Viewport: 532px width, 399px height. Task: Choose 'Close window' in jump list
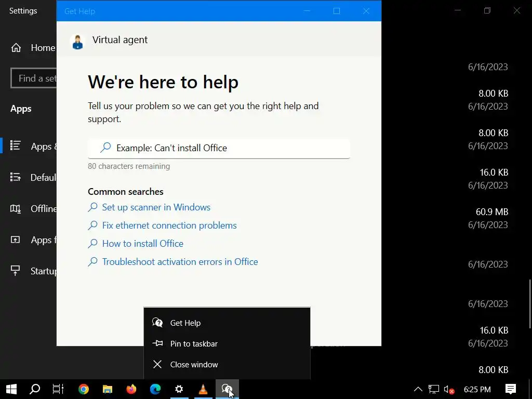point(227,364)
